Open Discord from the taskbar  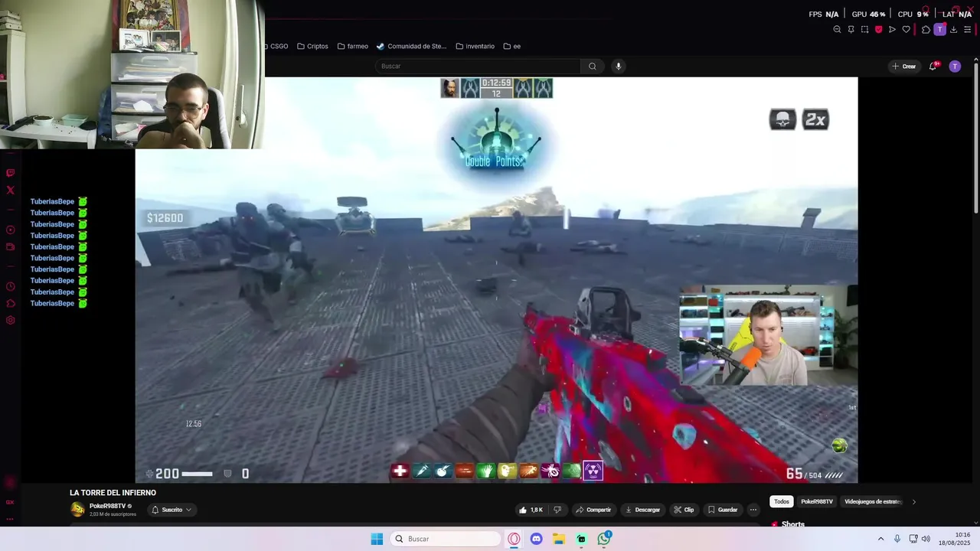coord(537,539)
